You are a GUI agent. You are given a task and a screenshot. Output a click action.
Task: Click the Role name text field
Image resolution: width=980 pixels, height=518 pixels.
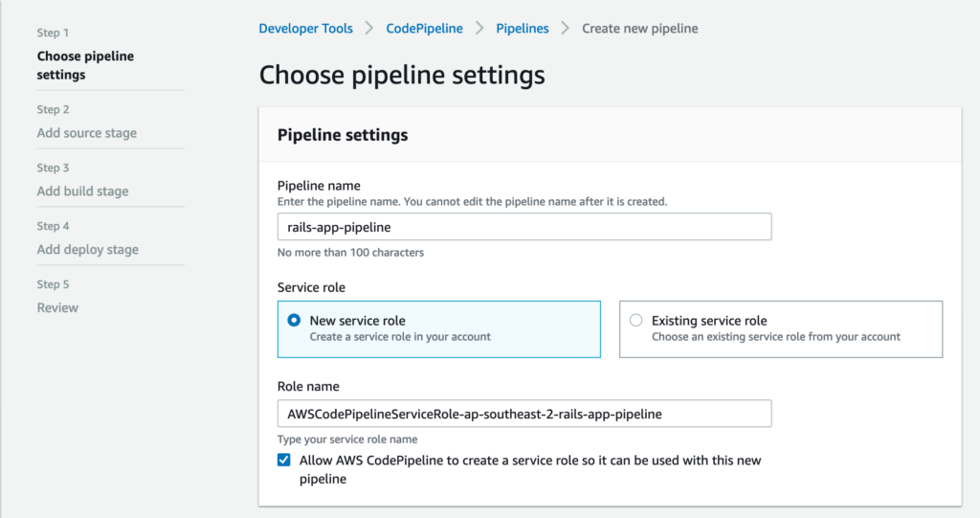(x=524, y=414)
